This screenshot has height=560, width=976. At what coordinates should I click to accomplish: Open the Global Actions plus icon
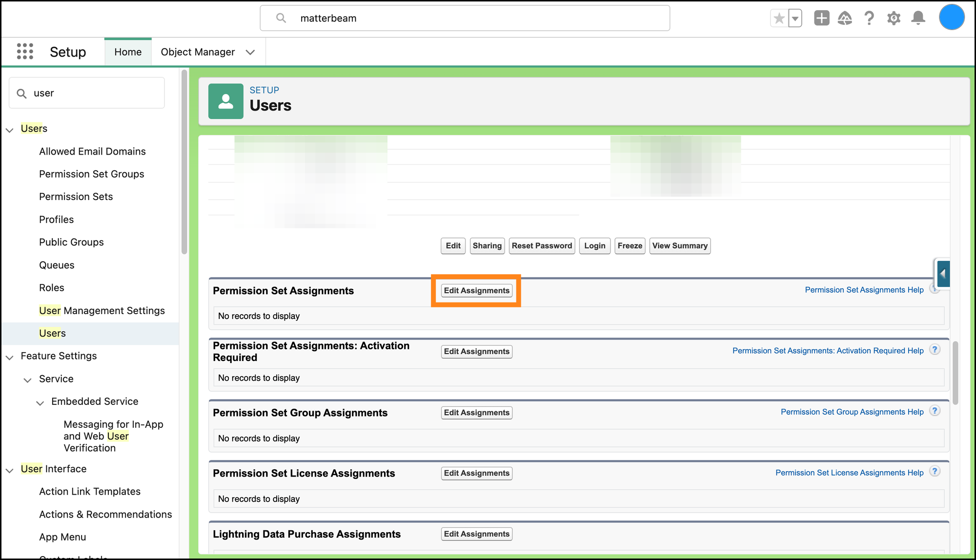click(x=821, y=19)
